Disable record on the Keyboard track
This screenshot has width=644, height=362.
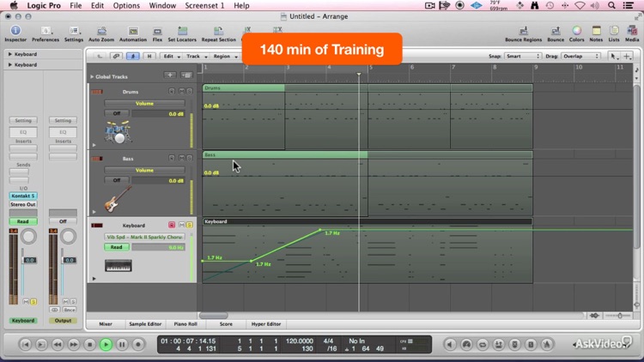coord(172,225)
